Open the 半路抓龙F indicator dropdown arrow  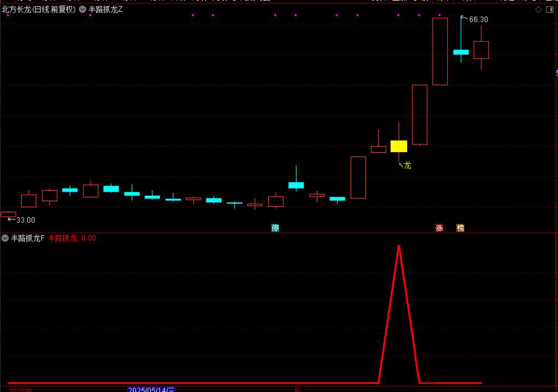pos(5,238)
